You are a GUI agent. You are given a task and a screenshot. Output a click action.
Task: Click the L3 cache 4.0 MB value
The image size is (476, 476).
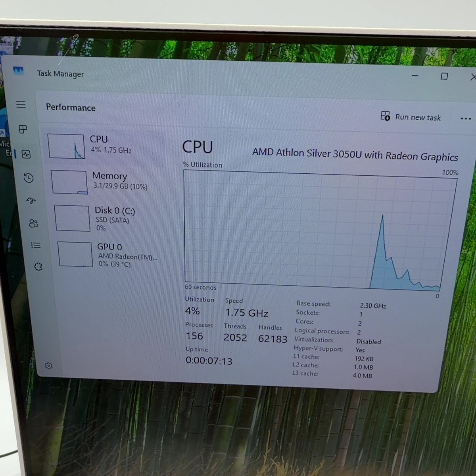[362, 375]
